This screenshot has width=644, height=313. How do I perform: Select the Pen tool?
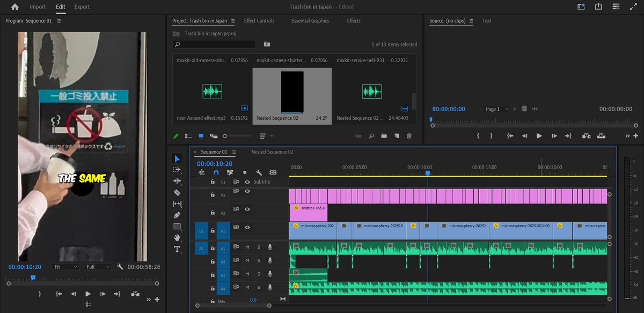[x=178, y=215]
